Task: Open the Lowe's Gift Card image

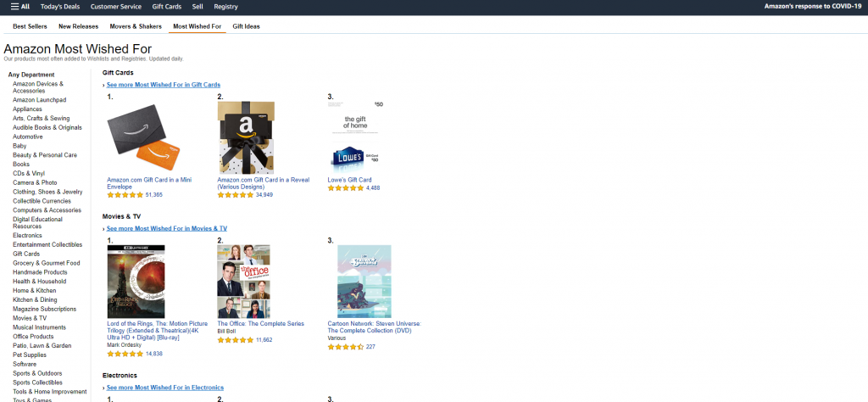Action: tap(355, 138)
